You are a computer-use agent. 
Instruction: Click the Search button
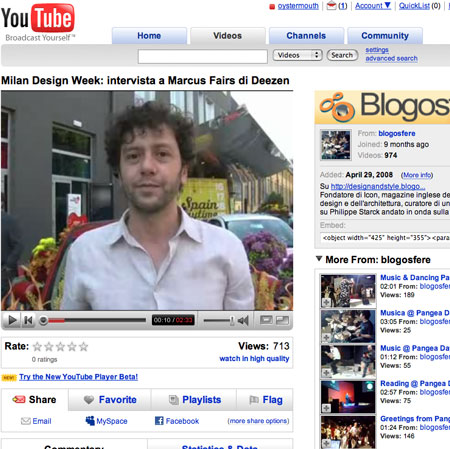(342, 55)
